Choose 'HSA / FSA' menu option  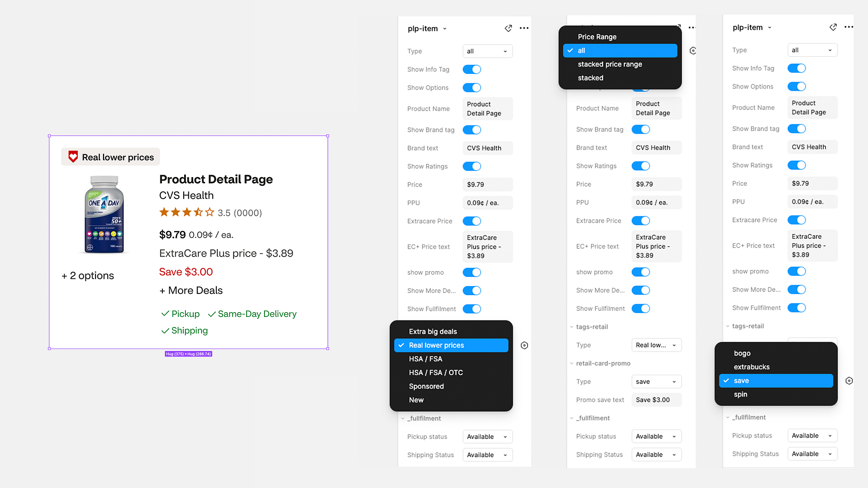pos(451,359)
